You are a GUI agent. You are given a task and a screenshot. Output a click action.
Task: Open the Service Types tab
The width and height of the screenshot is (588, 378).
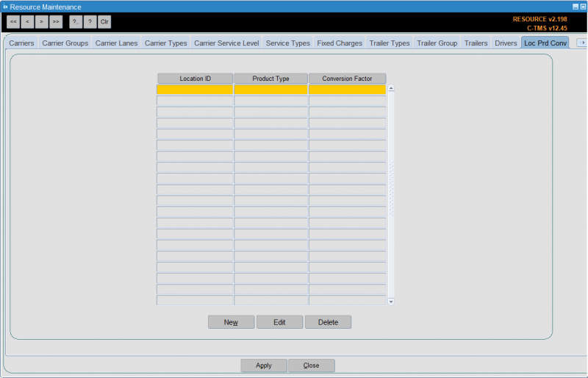288,43
